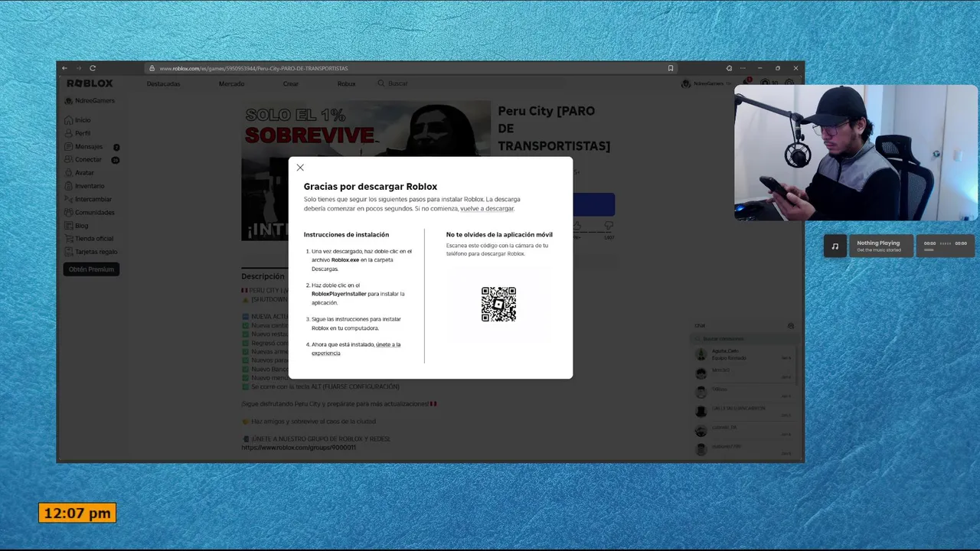
Task: Open the browser three-dot menu
Action: 743,68
